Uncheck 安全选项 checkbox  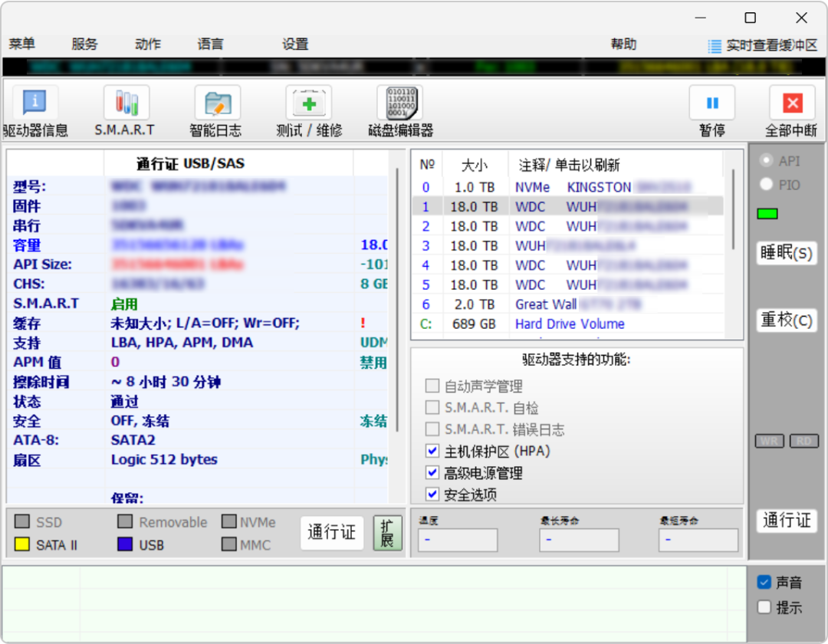coord(432,494)
